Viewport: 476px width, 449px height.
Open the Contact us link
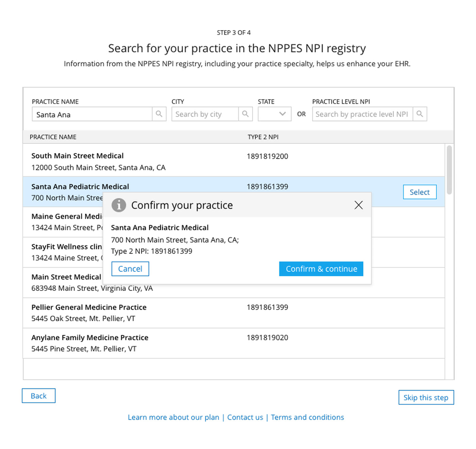pos(245,417)
